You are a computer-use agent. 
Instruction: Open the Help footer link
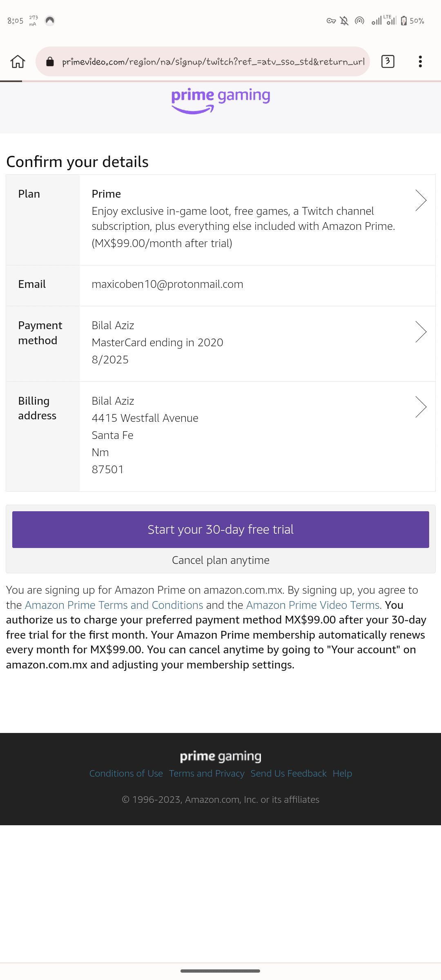(342, 773)
